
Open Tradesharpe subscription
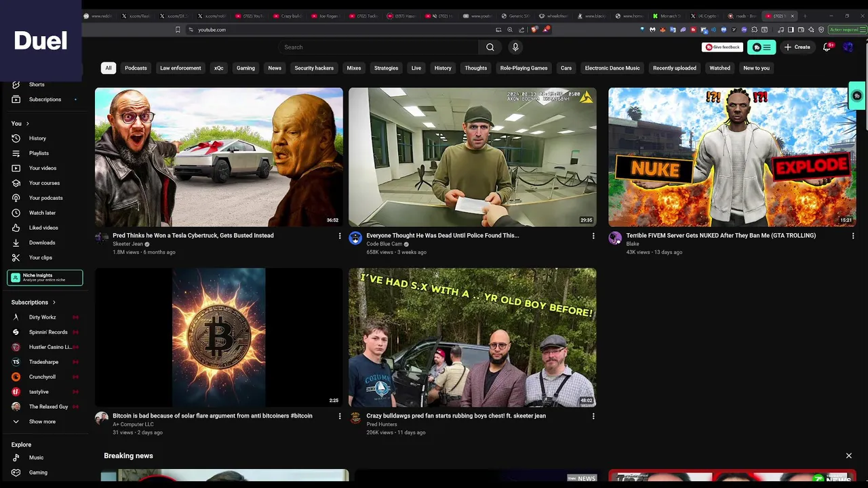[45, 362]
